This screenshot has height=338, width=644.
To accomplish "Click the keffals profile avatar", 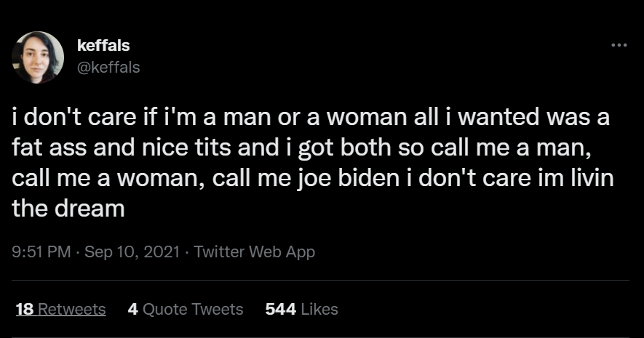I will 38,57.
